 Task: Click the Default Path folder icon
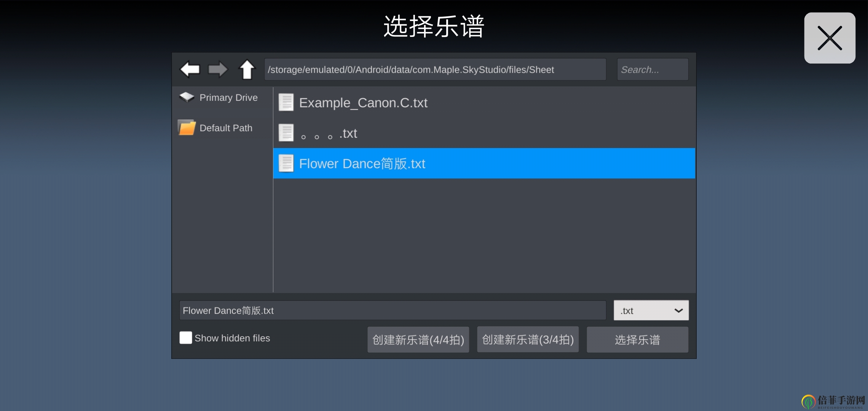coord(187,127)
